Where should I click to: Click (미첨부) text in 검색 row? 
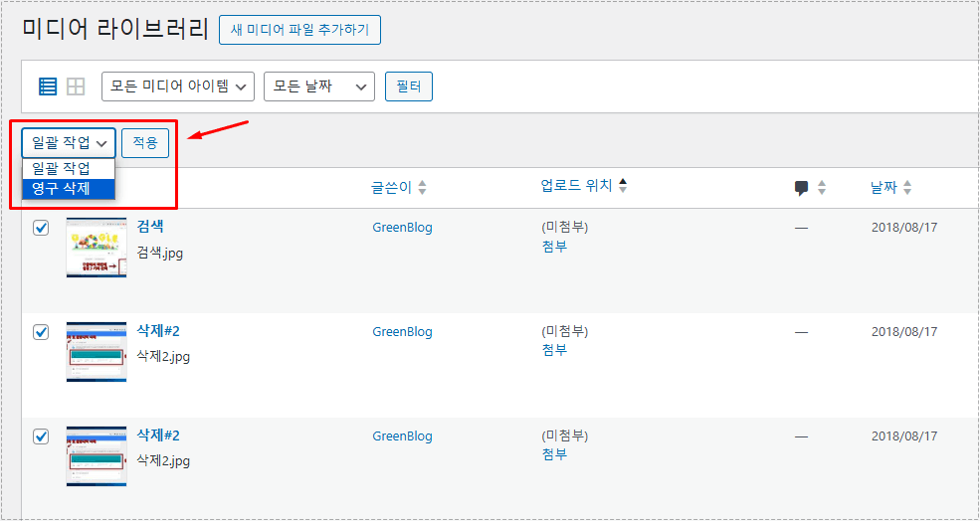coord(565,228)
